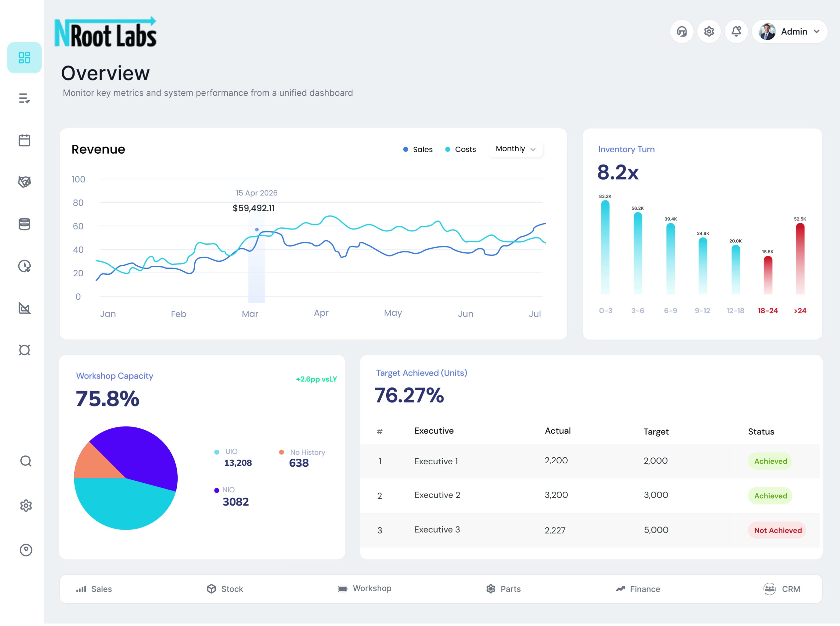Click the Not Achieved badge for Executive 3
840x626 pixels.
point(777,530)
